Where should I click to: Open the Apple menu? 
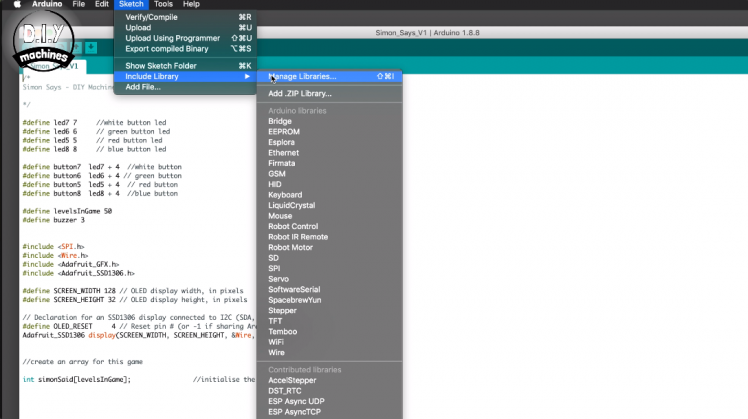click(16, 5)
